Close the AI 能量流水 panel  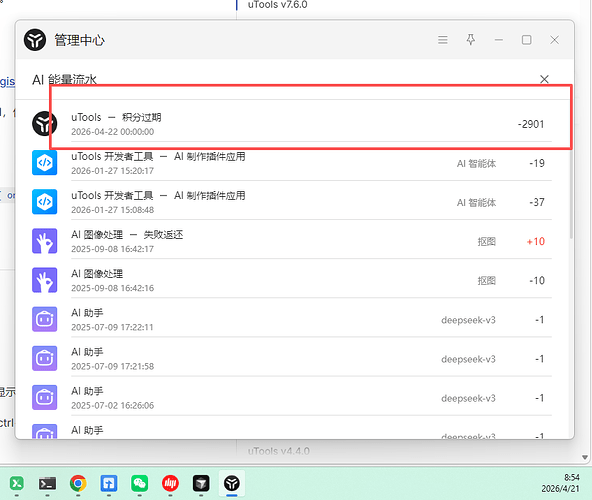tap(544, 79)
